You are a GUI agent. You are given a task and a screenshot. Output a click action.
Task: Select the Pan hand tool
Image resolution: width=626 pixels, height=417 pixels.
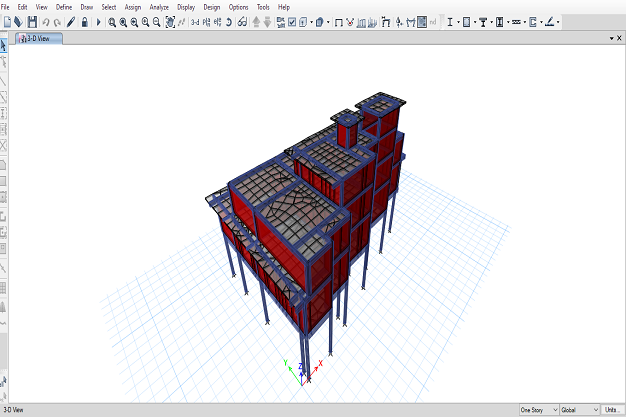click(170, 22)
